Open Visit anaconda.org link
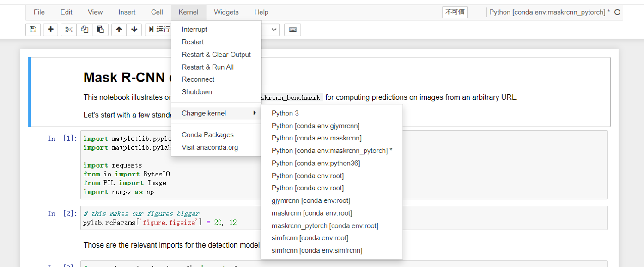The width and height of the screenshot is (644, 267). 210,147
